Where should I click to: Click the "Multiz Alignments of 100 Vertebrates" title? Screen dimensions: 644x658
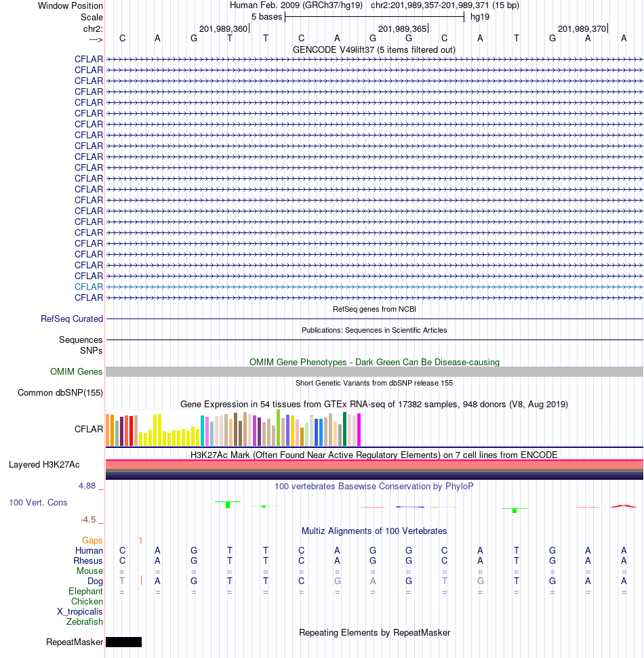point(374,531)
